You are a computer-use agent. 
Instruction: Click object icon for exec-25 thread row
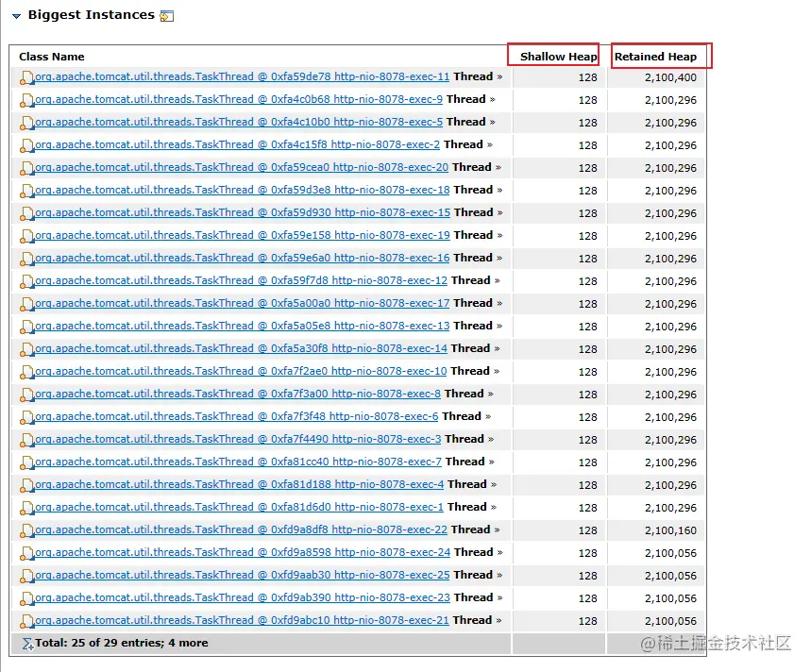click(26, 577)
